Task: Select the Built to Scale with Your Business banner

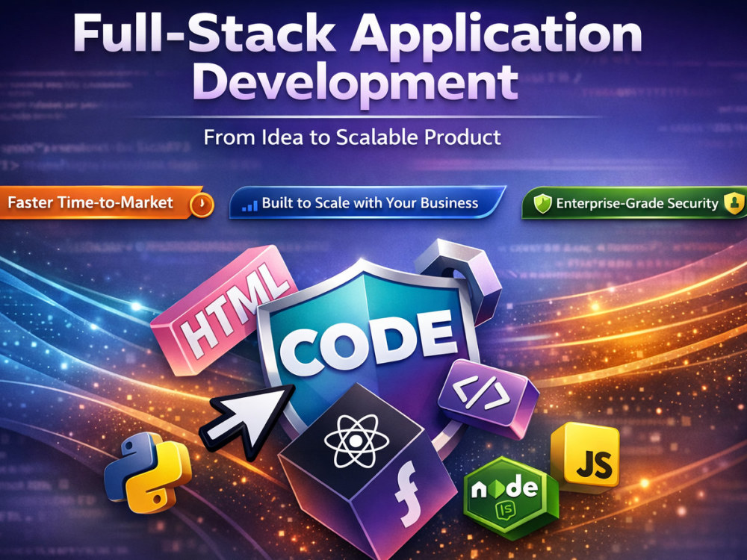Action: [x=368, y=203]
